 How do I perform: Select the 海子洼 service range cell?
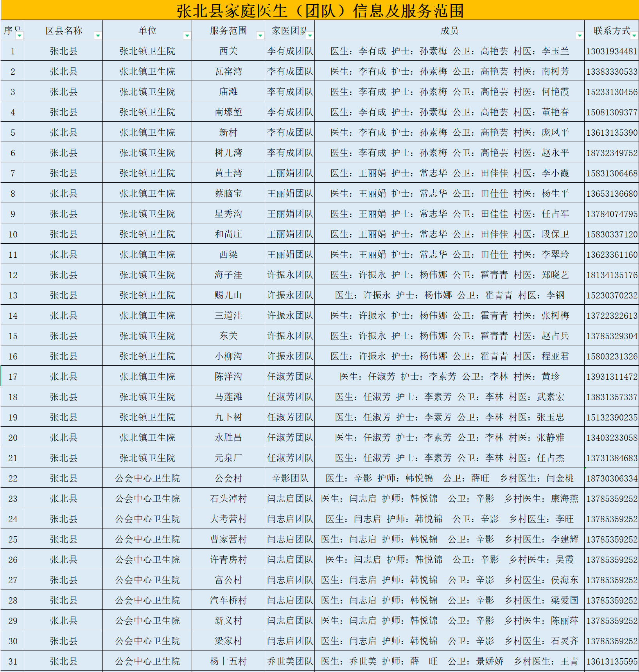228,275
